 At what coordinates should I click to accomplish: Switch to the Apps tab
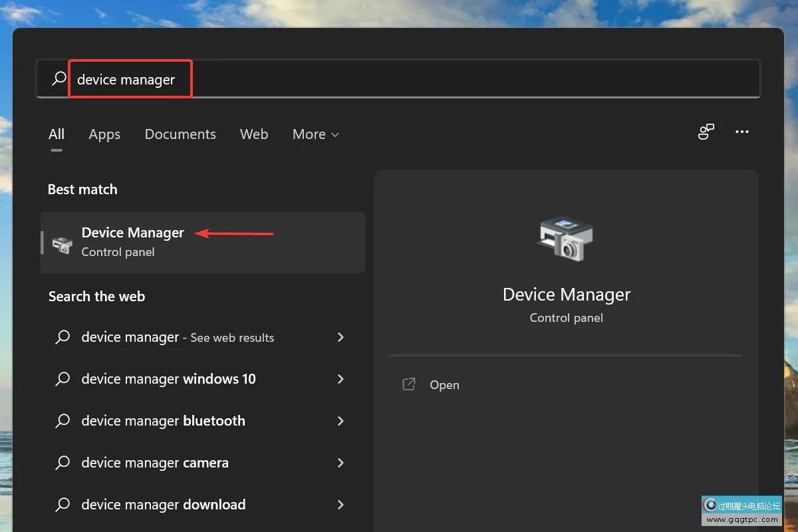click(104, 134)
